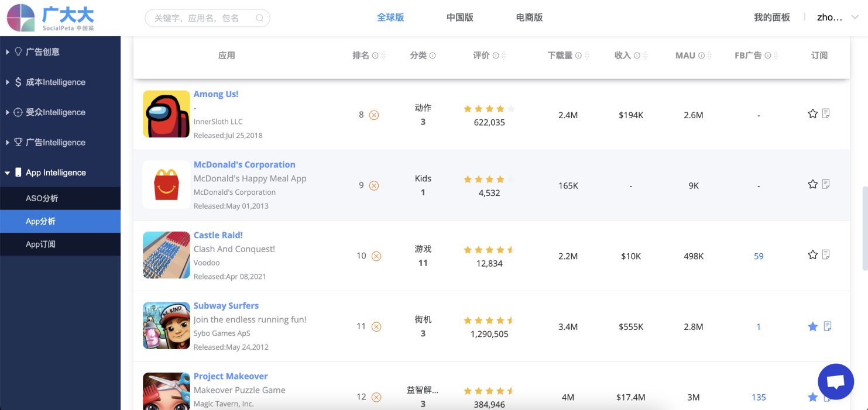Screen dimensions: 868x410
Task: Switch to the 全球版 tab
Action: pyautogui.click(x=390, y=18)
